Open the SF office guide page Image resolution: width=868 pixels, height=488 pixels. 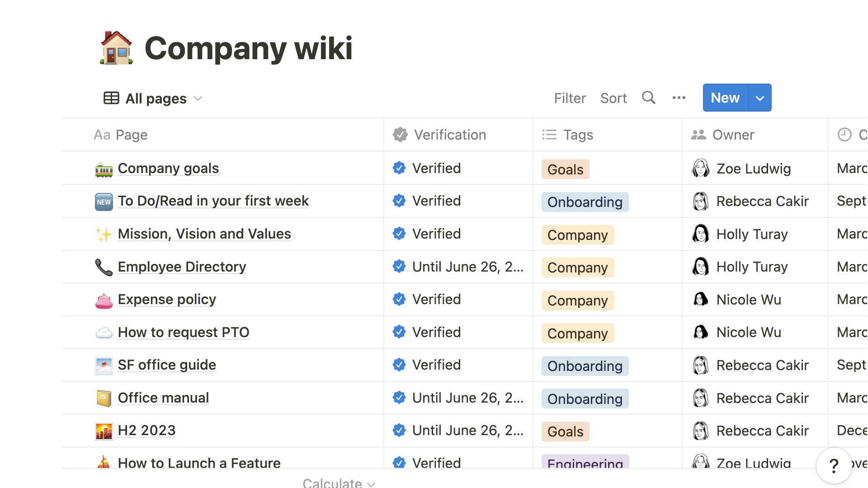(167, 365)
